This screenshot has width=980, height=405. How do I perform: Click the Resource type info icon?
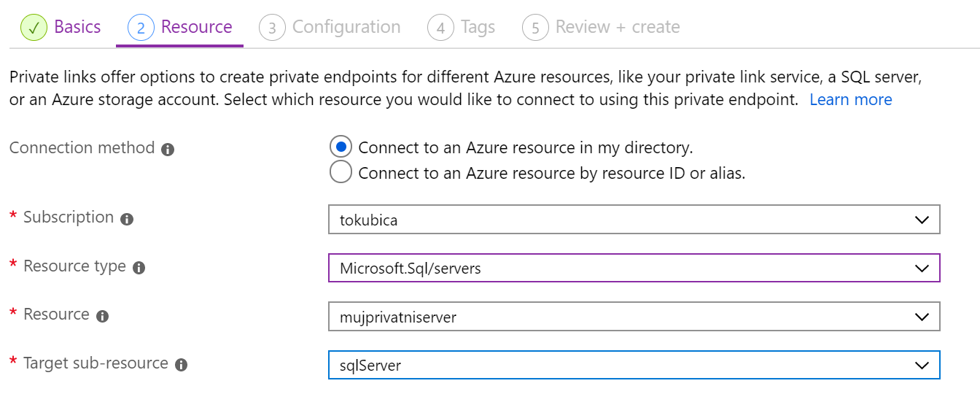click(x=139, y=268)
